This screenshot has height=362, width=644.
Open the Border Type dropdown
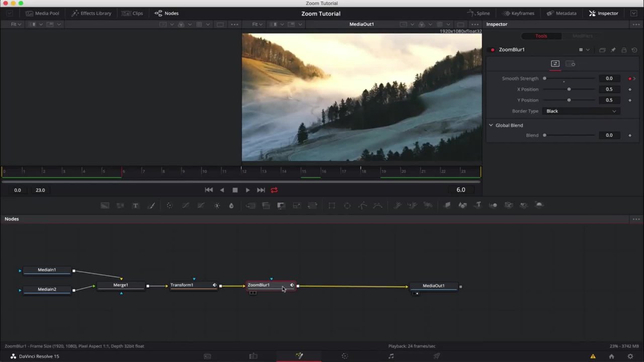[x=581, y=111]
